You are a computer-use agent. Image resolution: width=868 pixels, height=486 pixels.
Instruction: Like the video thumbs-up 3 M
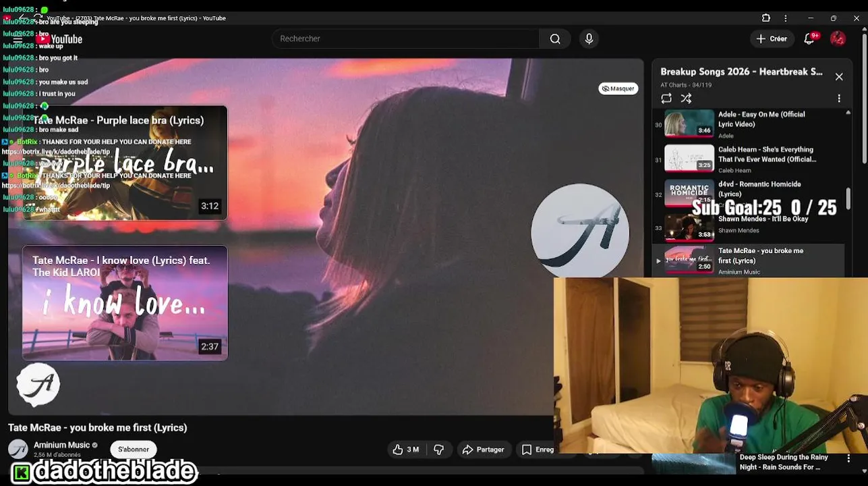405,450
